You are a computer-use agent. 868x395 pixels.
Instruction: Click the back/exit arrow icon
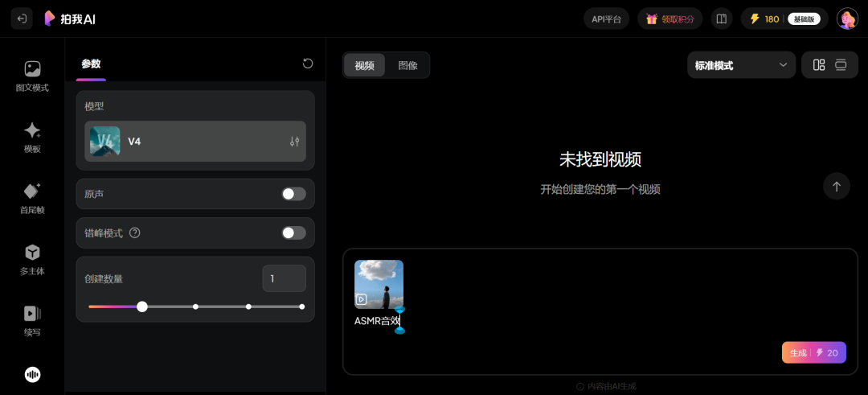[22, 19]
